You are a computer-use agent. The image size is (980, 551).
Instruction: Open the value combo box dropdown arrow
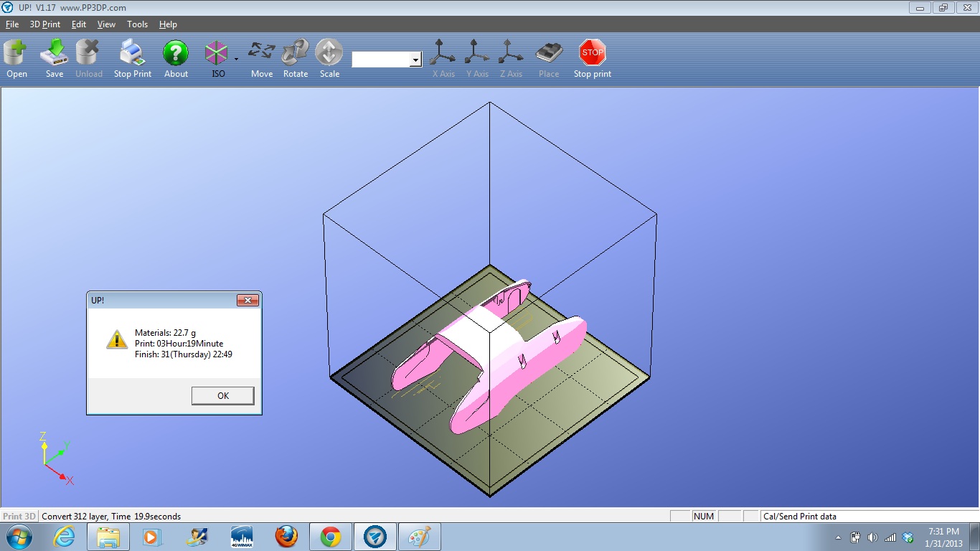coord(416,60)
